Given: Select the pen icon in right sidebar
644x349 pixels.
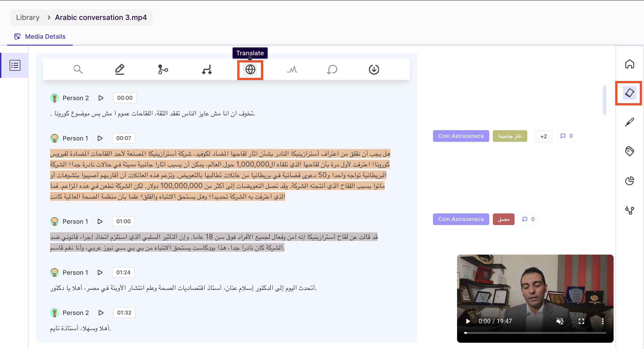Looking at the screenshot, I should pyautogui.click(x=629, y=122).
